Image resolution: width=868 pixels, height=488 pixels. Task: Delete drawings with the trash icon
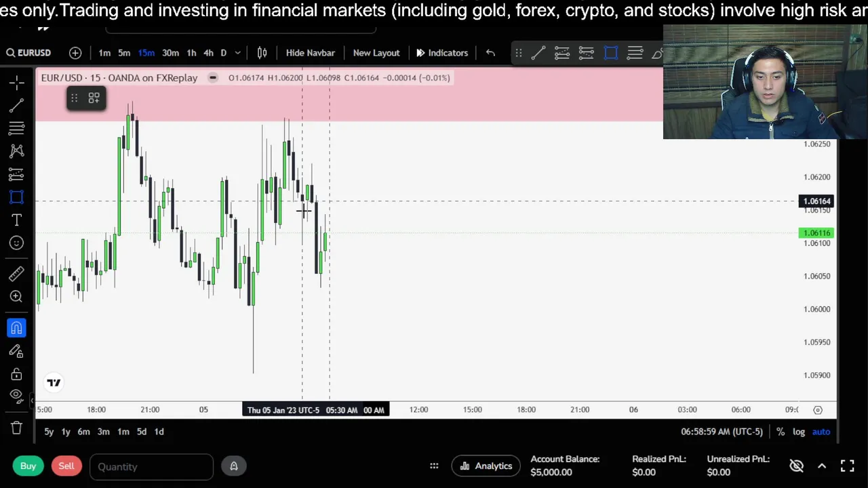[x=17, y=428]
